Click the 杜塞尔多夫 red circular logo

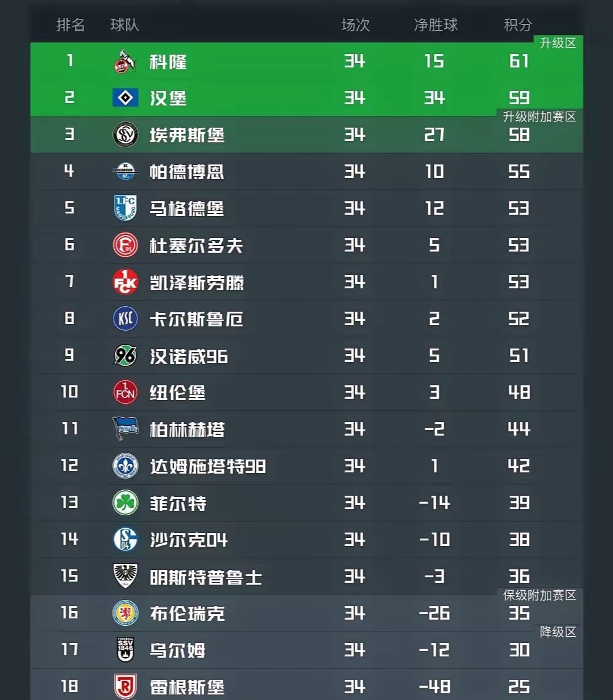tap(125, 245)
